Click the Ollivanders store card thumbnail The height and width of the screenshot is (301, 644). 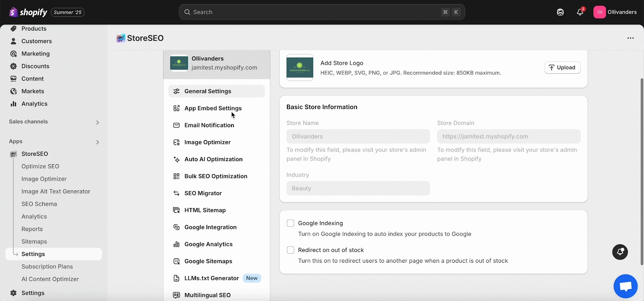pyautogui.click(x=179, y=63)
